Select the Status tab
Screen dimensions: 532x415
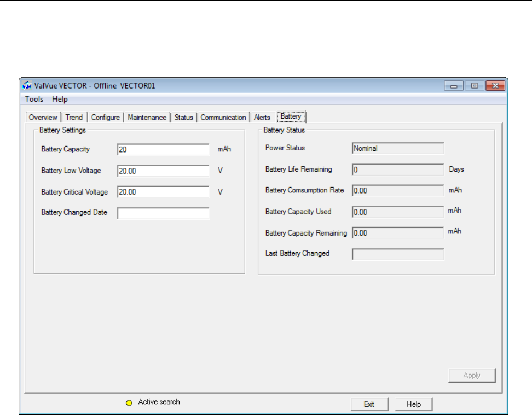click(183, 118)
